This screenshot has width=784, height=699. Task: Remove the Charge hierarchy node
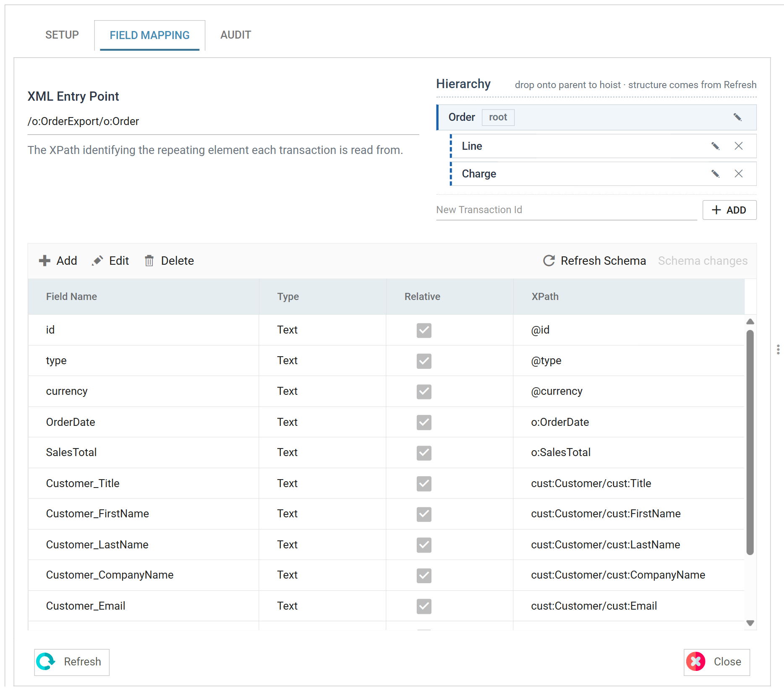tap(739, 174)
